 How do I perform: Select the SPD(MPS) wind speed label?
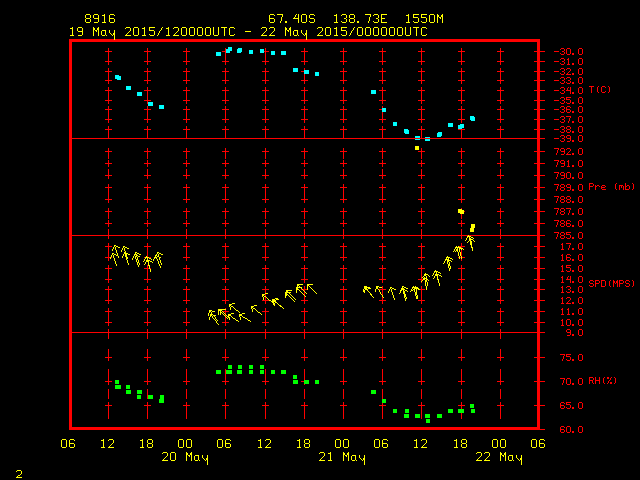[x=611, y=283]
